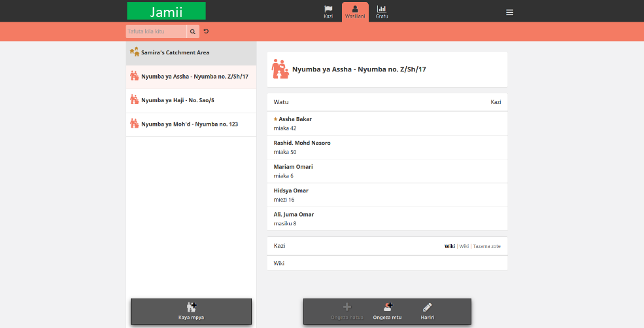
Task: Select the Wasiliani contacts tab
Action: click(x=355, y=12)
